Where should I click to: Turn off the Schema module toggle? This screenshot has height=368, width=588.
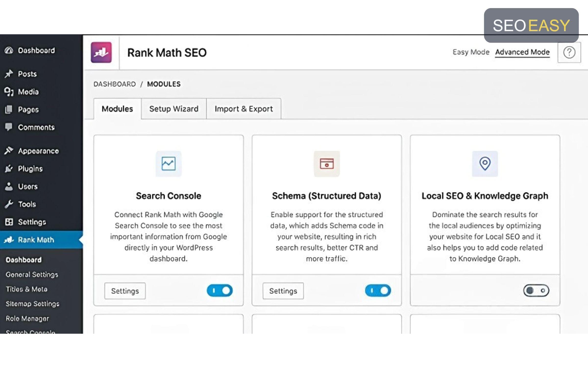(x=378, y=290)
